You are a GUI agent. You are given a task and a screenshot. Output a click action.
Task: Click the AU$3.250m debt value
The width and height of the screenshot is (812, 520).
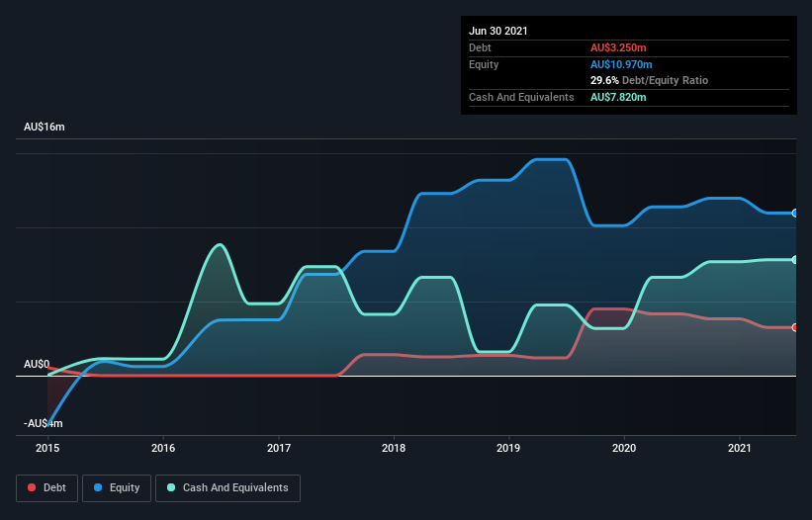618,47
